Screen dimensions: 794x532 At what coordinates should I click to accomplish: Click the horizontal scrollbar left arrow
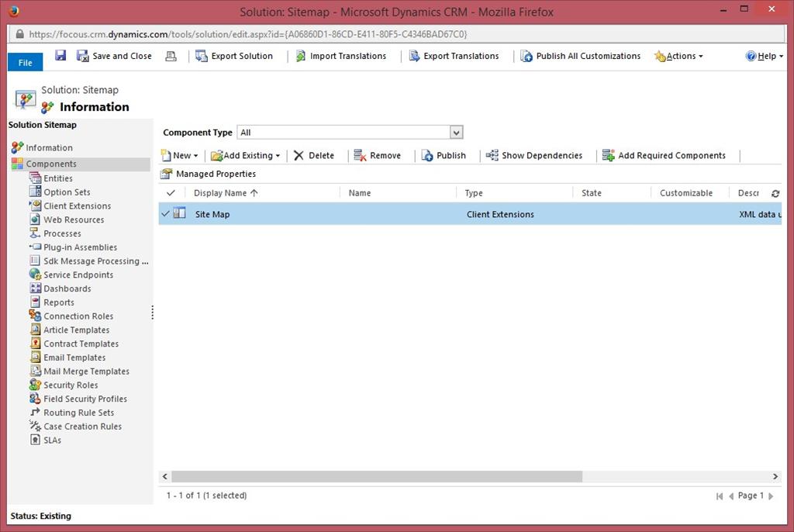click(164, 476)
